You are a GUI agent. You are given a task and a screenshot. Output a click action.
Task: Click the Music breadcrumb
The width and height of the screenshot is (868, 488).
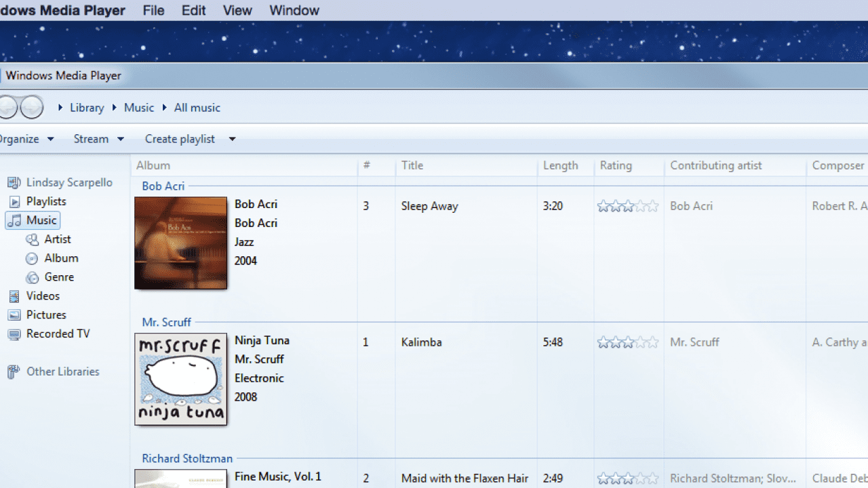tap(139, 108)
